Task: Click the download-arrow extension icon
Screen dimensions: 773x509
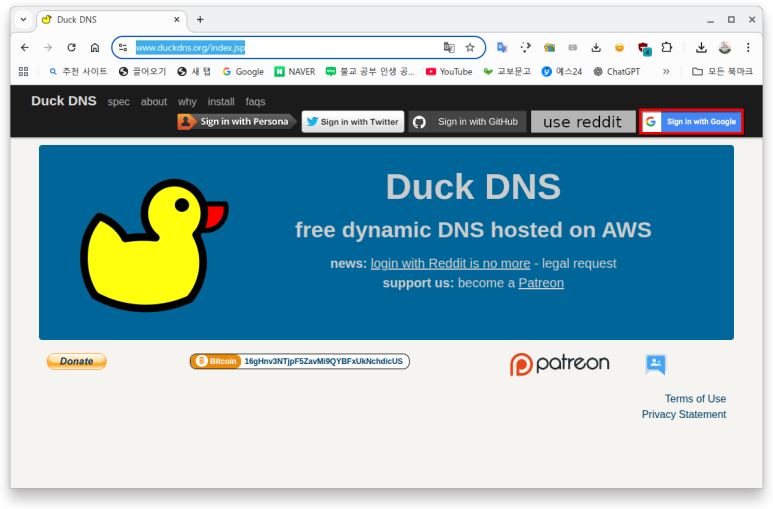Action: click(x=596, y=47)
